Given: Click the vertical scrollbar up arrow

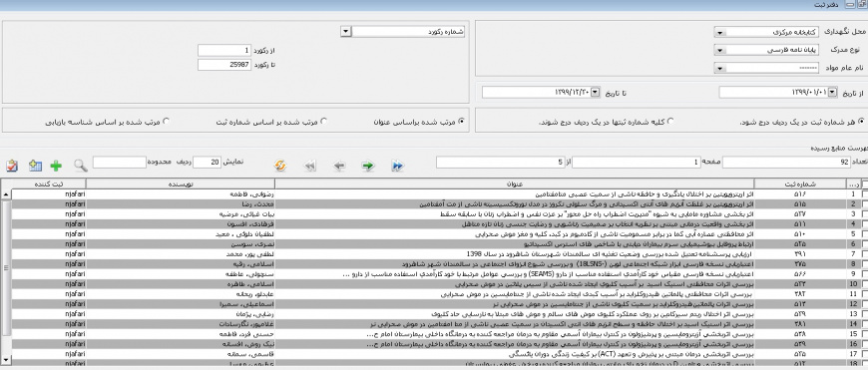Looking at the screenshot, I should (6, 194).
